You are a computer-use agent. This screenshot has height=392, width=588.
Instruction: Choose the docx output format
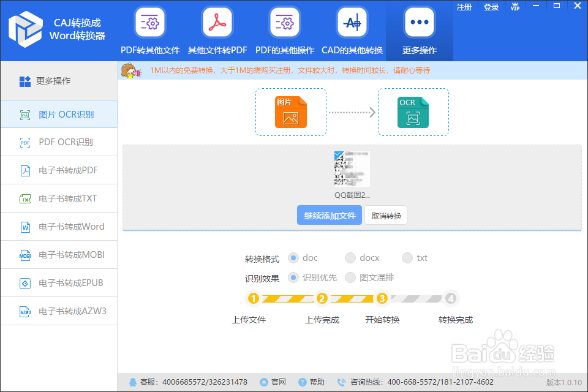click(350, 258)
